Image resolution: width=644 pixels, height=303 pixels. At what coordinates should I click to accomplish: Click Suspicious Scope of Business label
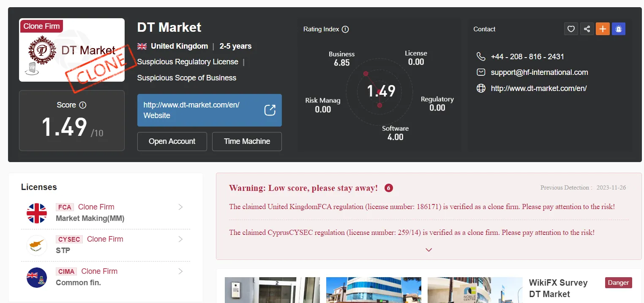(x=187, y=78)
